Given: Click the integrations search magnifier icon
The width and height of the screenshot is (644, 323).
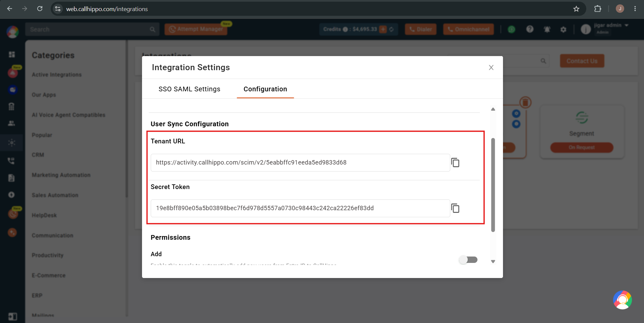Looking at the screenshot, I should tap(543, 61).
